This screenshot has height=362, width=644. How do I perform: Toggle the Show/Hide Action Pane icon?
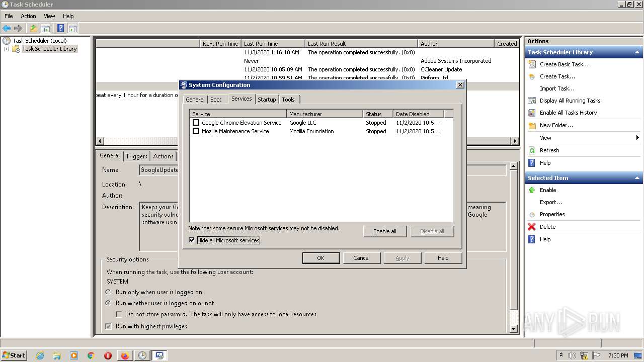pyautogui.click(x=73, y=29)
